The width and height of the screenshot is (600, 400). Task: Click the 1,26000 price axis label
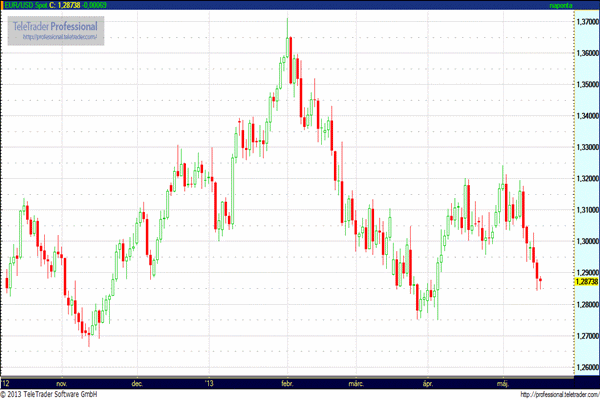(x=586, y=368)
